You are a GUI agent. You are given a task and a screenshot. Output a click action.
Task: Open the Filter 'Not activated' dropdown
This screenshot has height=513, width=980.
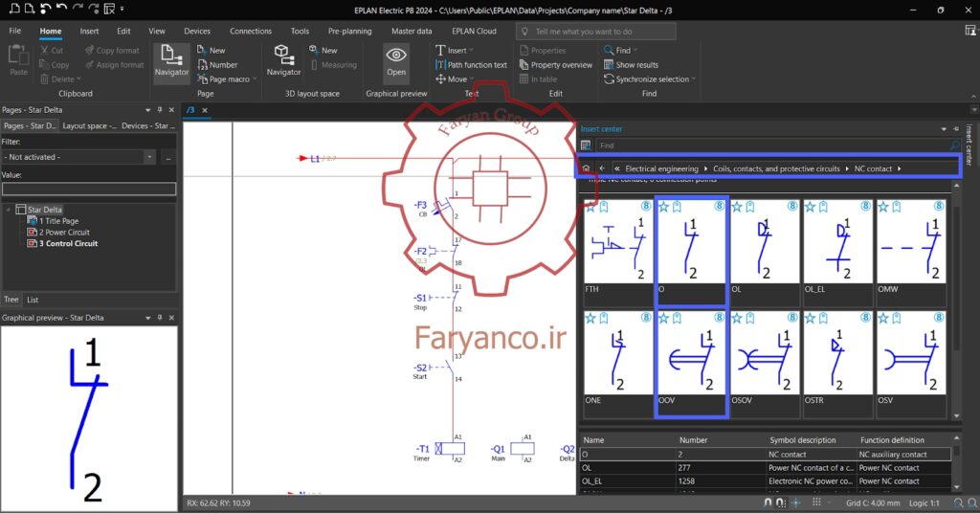point(149,157)
